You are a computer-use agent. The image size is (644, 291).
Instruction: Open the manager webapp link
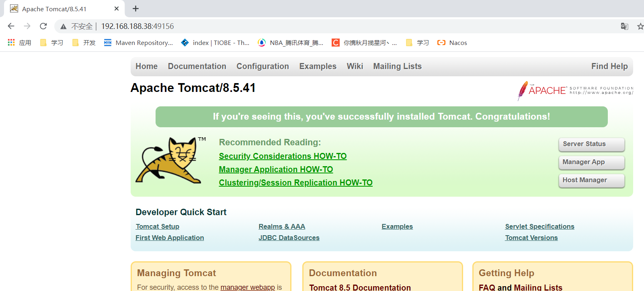pos(248,287)
